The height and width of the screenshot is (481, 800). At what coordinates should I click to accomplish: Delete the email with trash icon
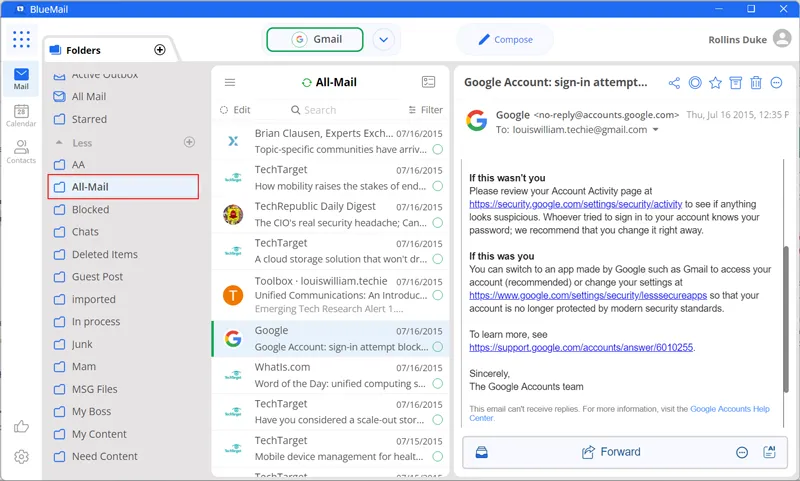pos(756,82)
